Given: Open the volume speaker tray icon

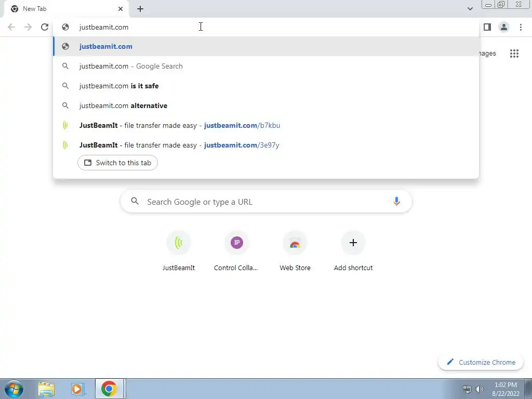Looking at the screenshot, I should (x=480, y=389).
